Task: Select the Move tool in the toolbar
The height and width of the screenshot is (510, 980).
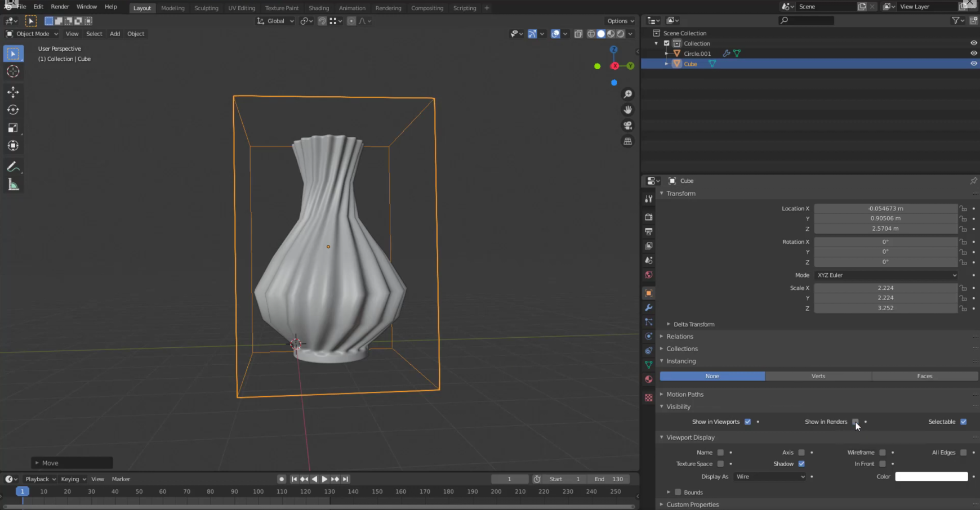Action: [x=13, y=92]
